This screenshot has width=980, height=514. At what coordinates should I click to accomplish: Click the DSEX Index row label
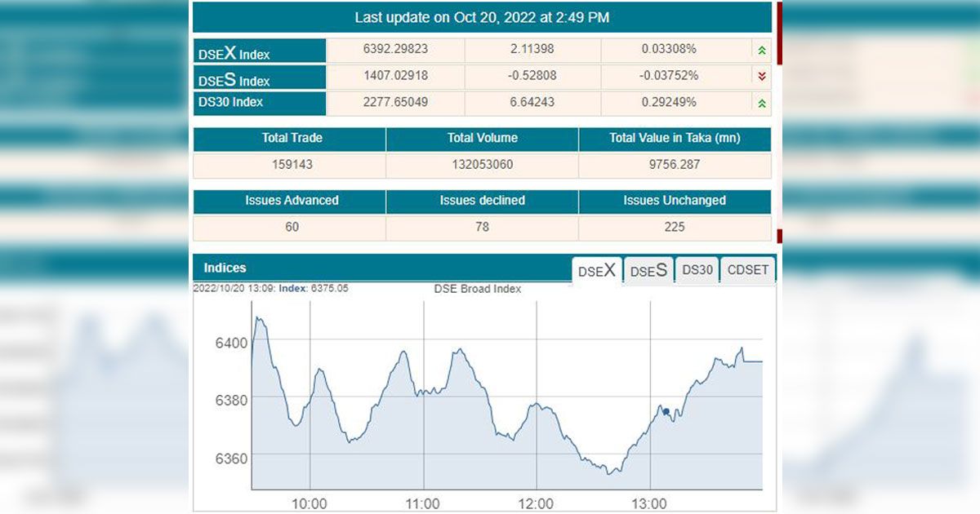click(260, 51)
